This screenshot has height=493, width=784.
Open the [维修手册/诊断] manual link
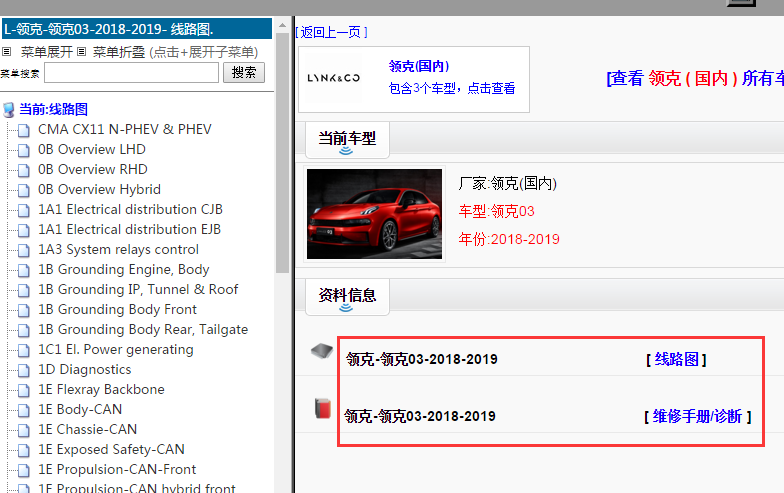[698, 416]
